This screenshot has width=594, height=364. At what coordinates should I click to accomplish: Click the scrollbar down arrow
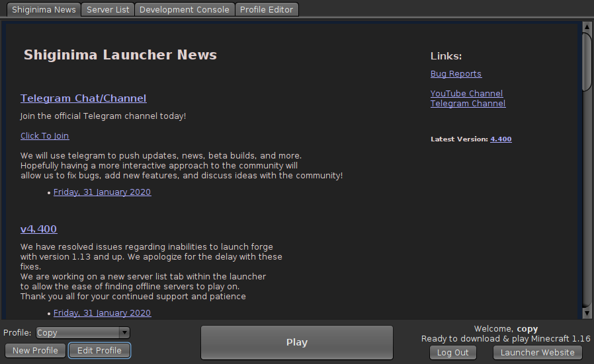586,313
